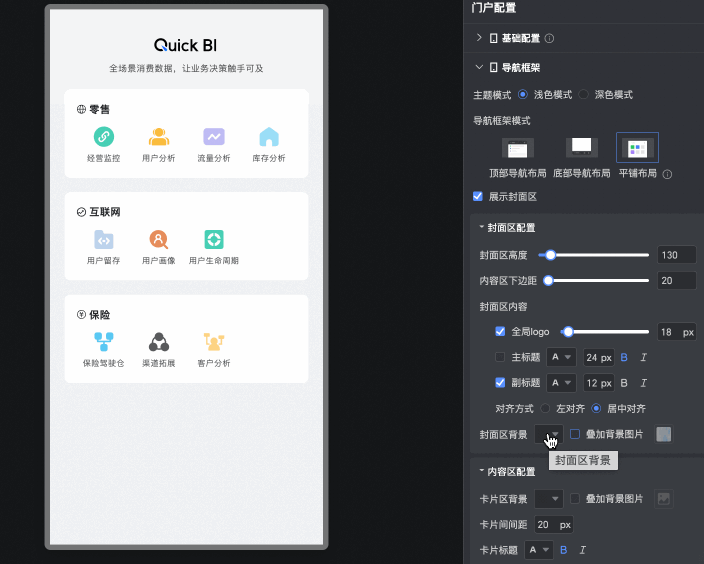Enable 主标题 checkbox
Screen dimensions: 704x564
[x=500, y=357]
